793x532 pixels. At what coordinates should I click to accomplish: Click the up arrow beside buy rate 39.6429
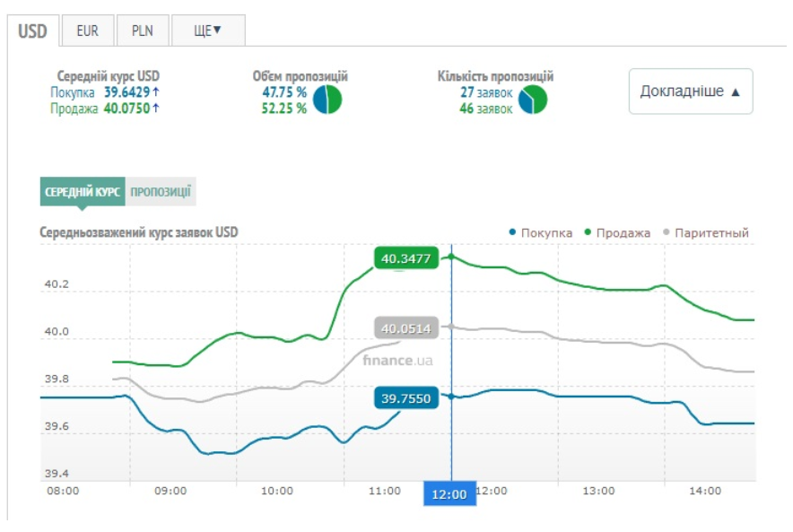[156, 92]
